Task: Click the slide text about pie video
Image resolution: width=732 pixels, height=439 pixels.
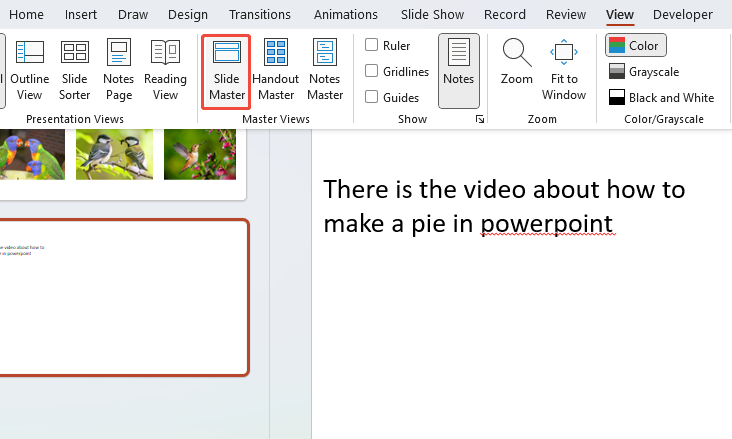Action: pyautogui.click(x=504, y=206)
